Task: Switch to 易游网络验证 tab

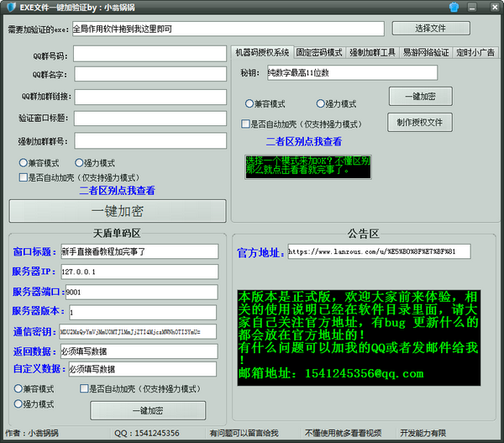Action: point(426,52)
